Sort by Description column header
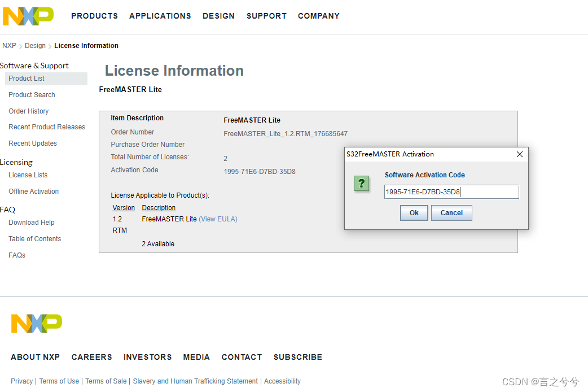 point(159,208)
